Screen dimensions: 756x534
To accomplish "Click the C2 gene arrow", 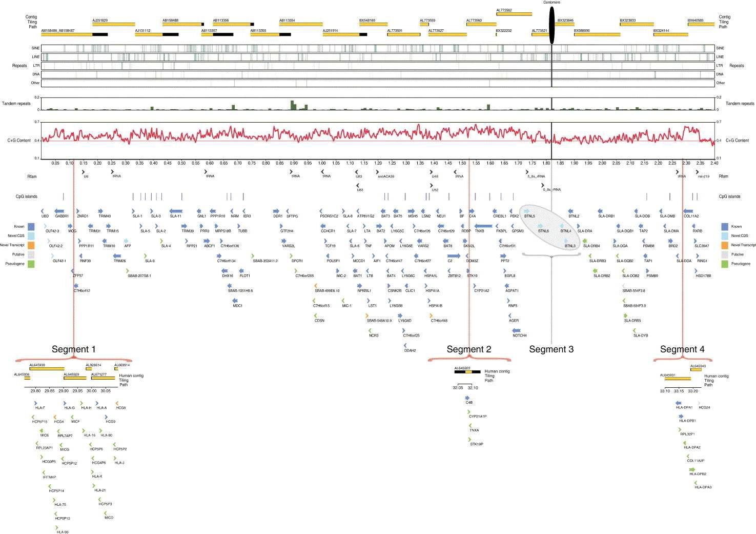I will tap(454, 255).
